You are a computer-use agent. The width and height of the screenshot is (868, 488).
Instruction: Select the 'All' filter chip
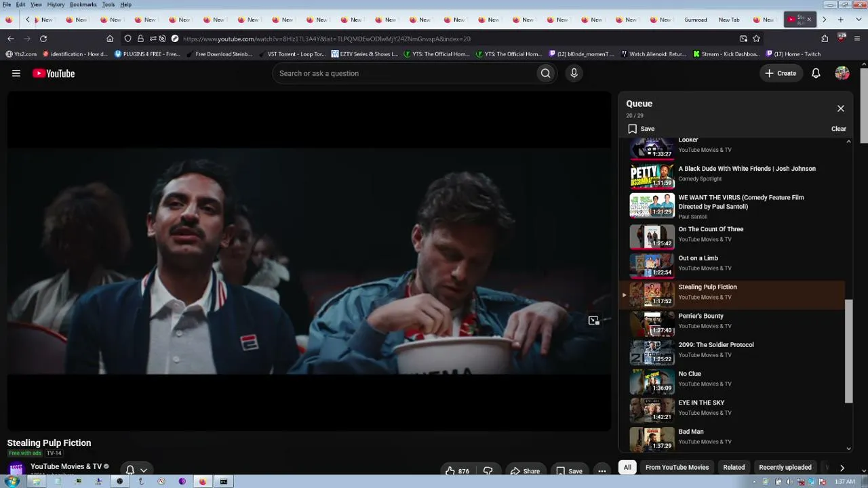tap(627, 467)
